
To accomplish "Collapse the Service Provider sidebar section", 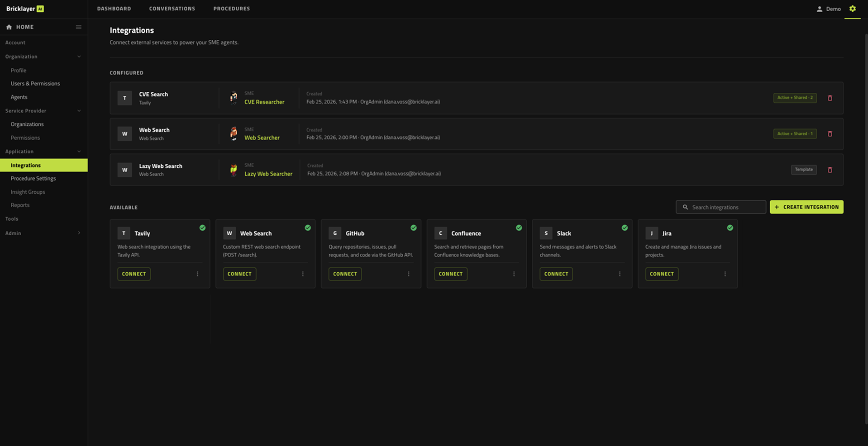I will point(79,111).
